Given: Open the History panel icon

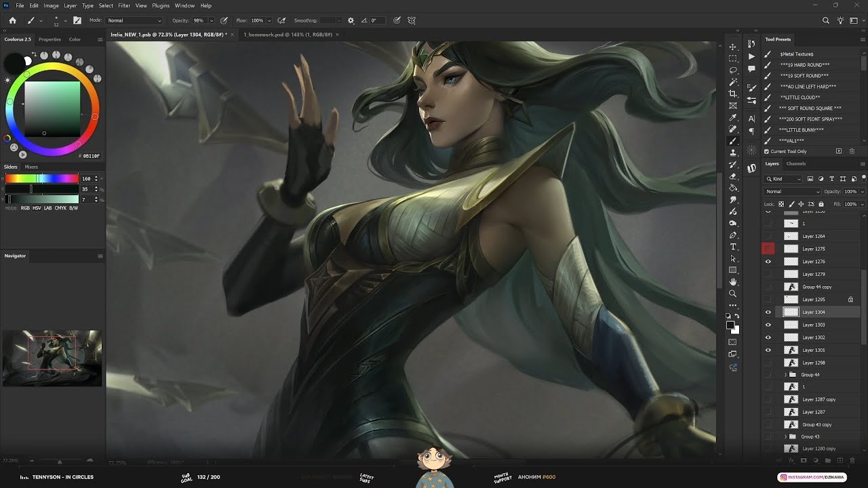Looking at the screenshot, I should pyautogui.click(x=751, y=43).
